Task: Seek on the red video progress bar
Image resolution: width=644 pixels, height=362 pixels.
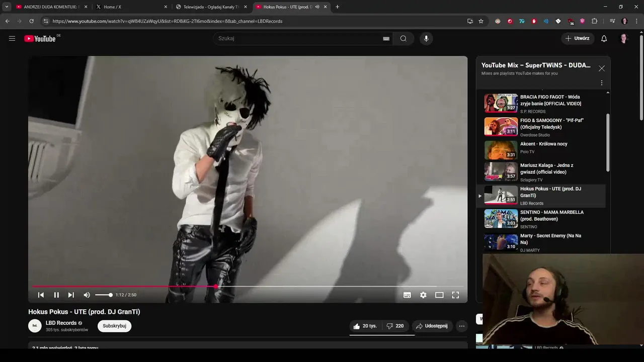Action: [248, 287]
